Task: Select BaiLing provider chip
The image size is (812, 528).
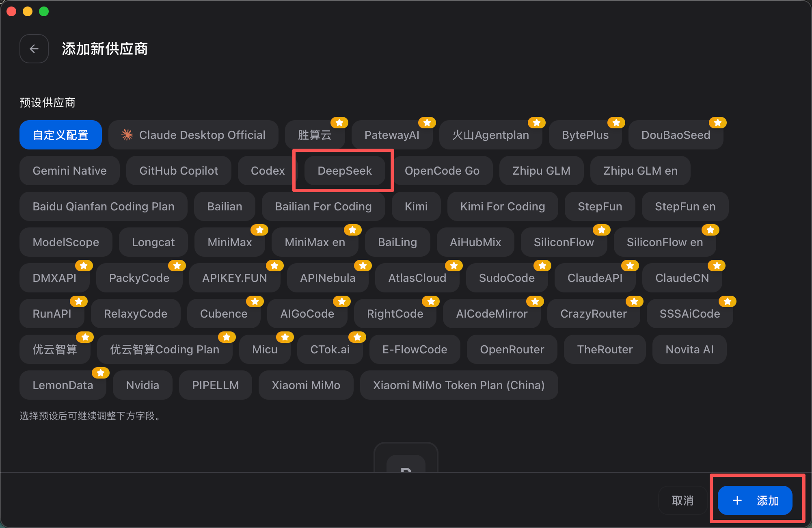Action: 397,242
